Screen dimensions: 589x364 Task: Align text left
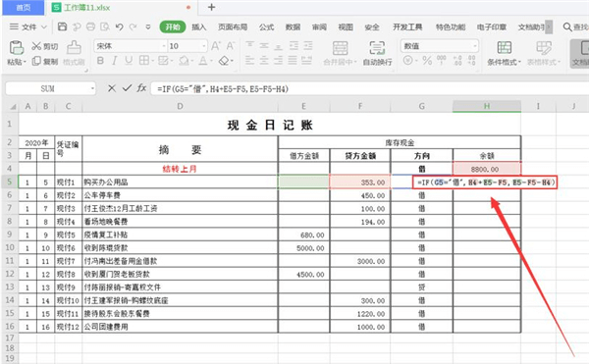point(249,60)
